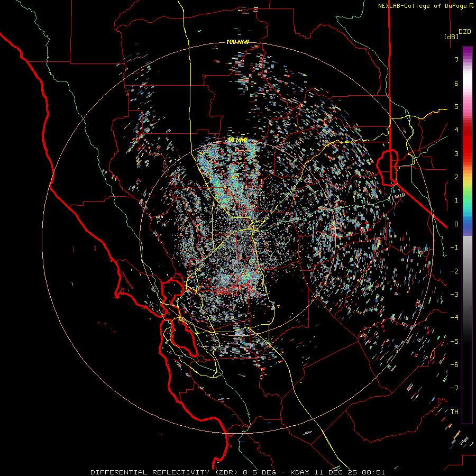Click the 0.5 DEG elevation label

259,472
